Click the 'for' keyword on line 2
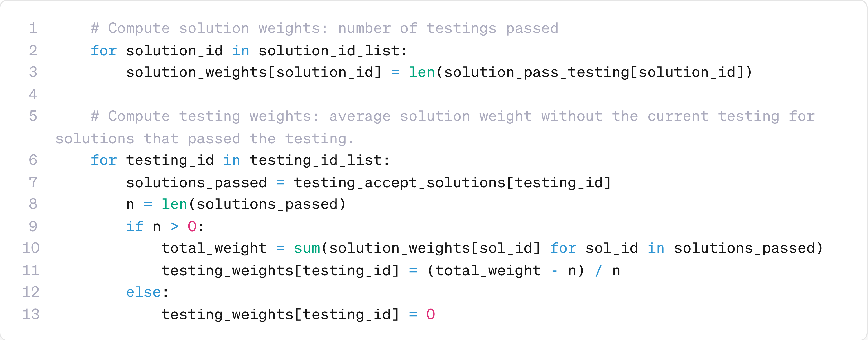The image size is (868, 340). click(x=103, y=51)
